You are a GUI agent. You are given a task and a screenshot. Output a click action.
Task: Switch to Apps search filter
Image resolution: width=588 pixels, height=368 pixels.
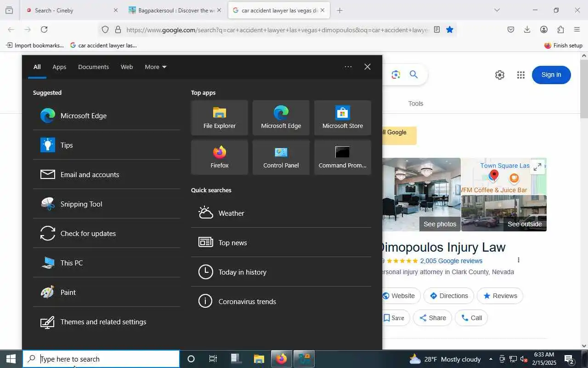tap(59, 67)
